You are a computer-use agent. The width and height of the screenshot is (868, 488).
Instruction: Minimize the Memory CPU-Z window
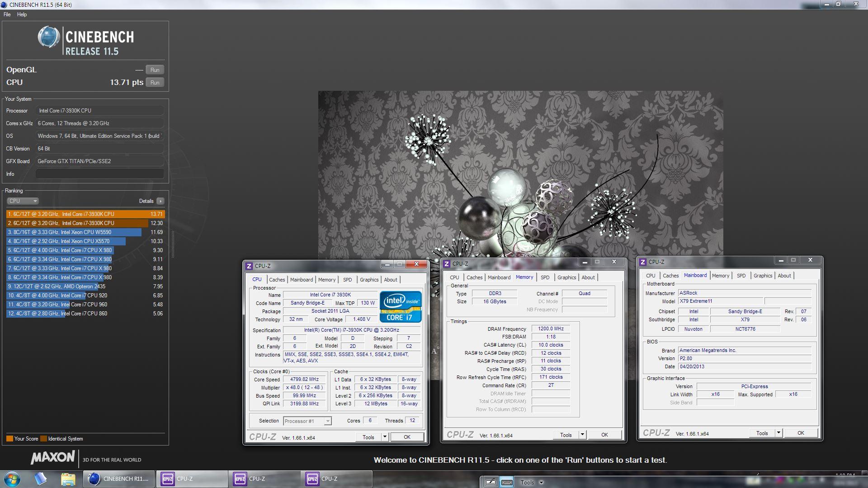(x=585, y=262)
